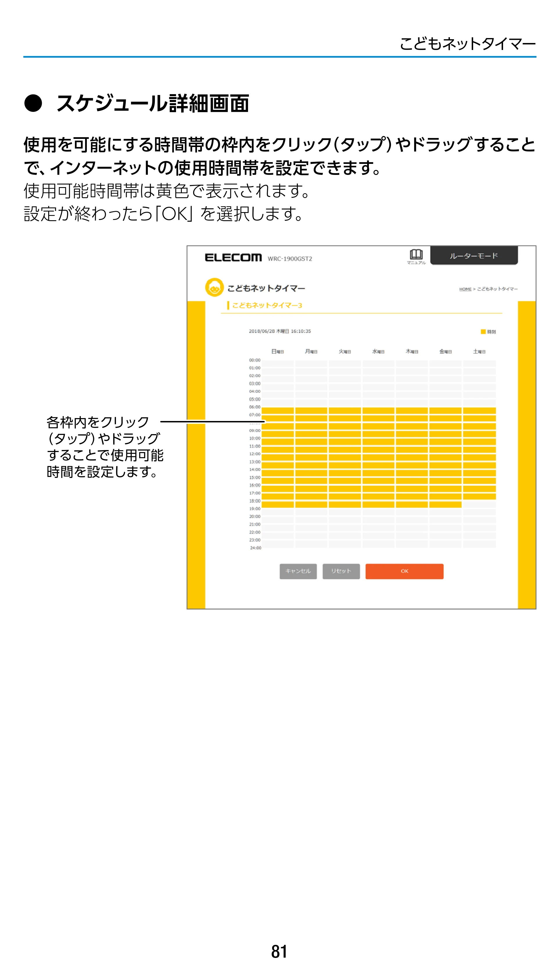
Task: Click the 00:00 time label
Action: point(255,360)
